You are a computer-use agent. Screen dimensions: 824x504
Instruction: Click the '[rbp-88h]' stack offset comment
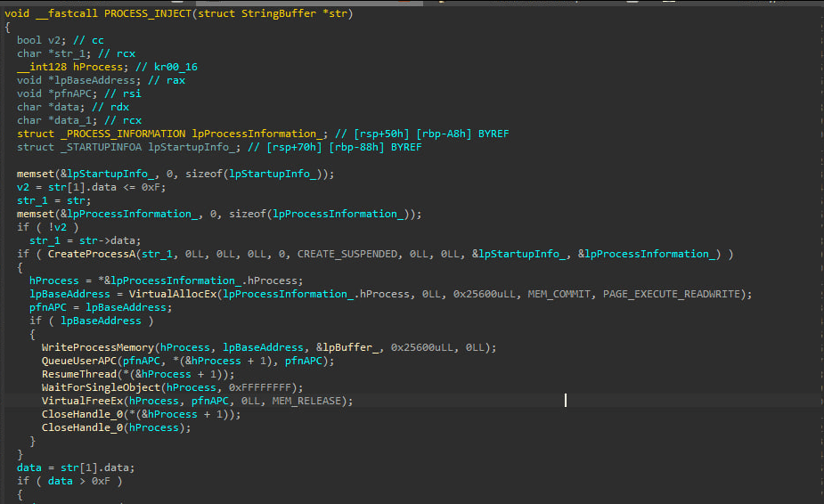(357, 147)
